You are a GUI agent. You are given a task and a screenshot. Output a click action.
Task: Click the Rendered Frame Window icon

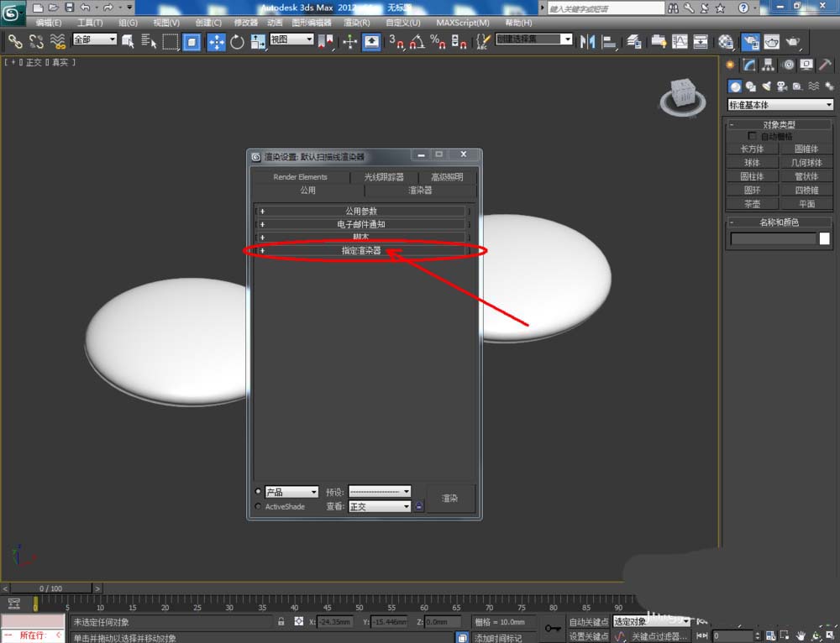(x=771, y=42)
